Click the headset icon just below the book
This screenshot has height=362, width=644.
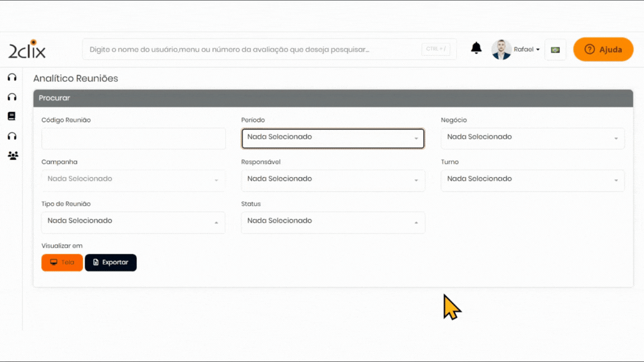tap(12, 136)
